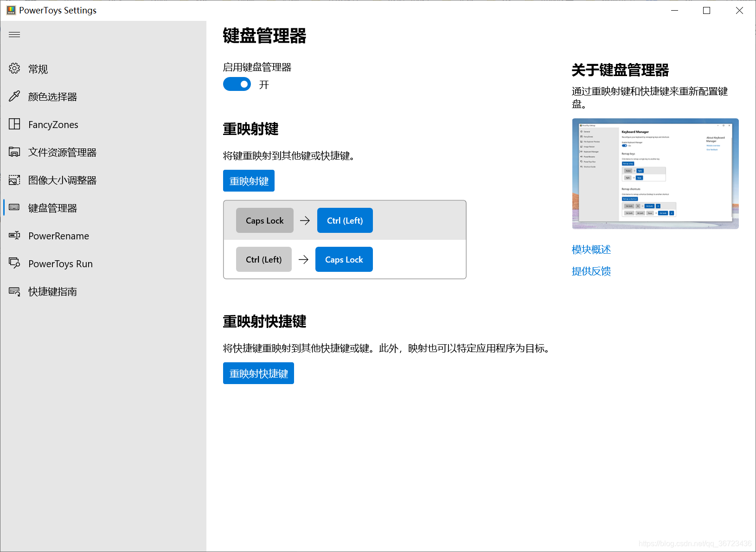This screenshot has width=756, height=552.
Task: Select 键盘管理器 in the sidebar
Action: click(103, 208)
